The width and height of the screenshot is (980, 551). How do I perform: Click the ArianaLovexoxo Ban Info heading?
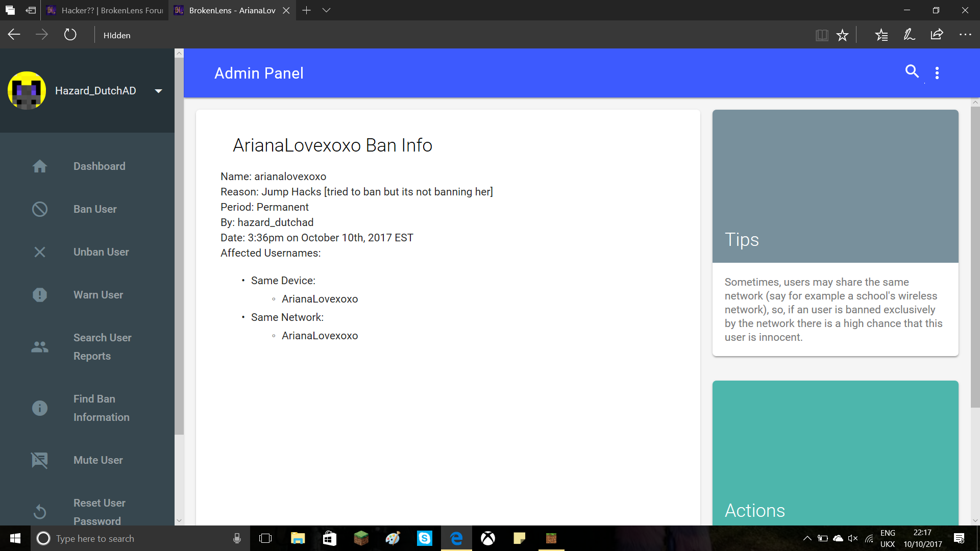(x=333, y=145)
